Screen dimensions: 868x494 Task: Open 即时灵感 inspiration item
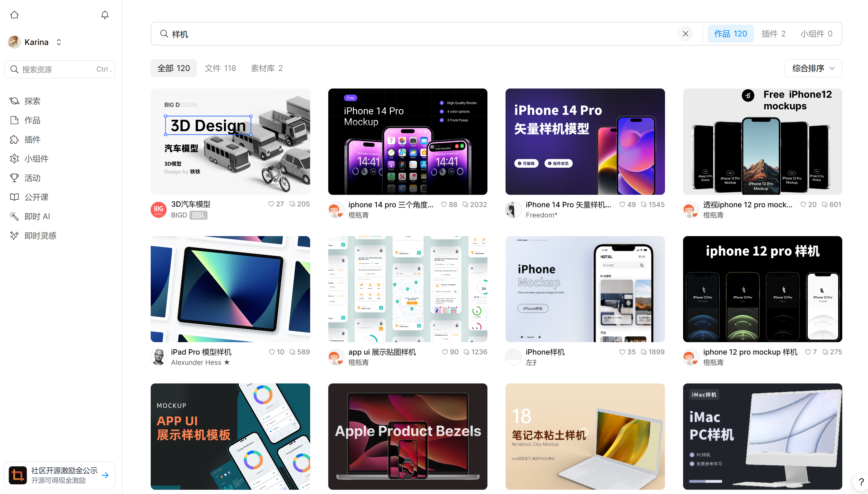(x=40, y=236)
